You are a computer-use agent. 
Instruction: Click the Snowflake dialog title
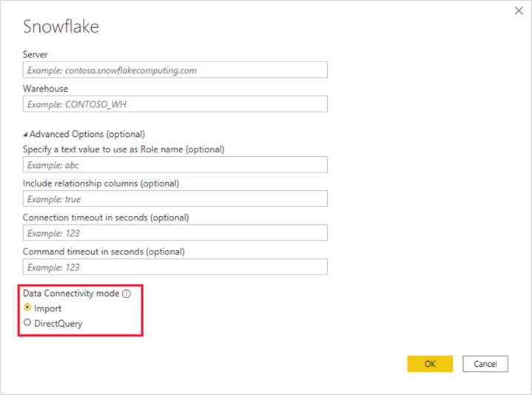coord(61,27)
